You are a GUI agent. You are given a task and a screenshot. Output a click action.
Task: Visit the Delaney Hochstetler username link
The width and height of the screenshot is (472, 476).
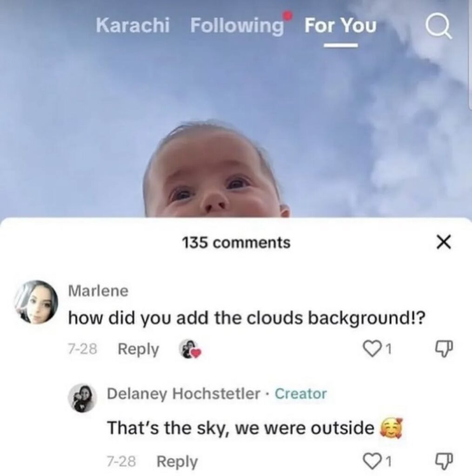183,394
